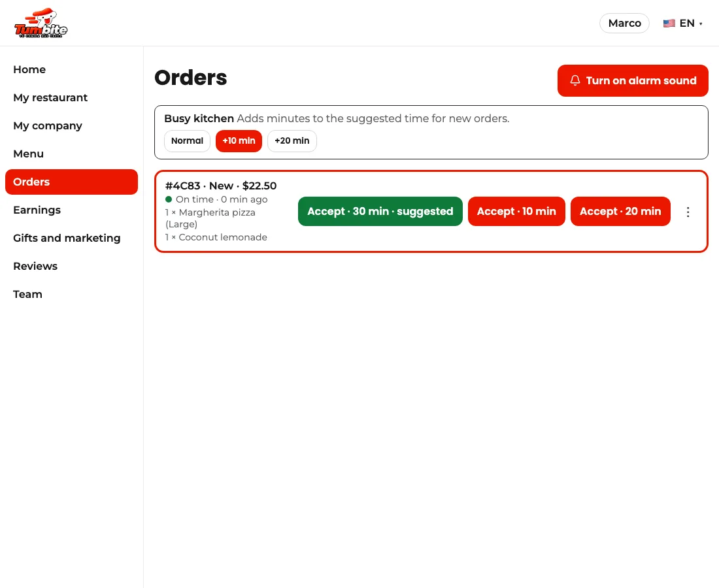Click the Tumbite logo

[41, 23]
